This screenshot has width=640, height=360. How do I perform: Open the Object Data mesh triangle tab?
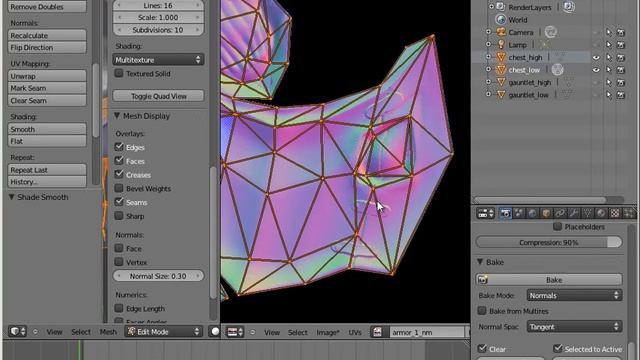(587, 213)
